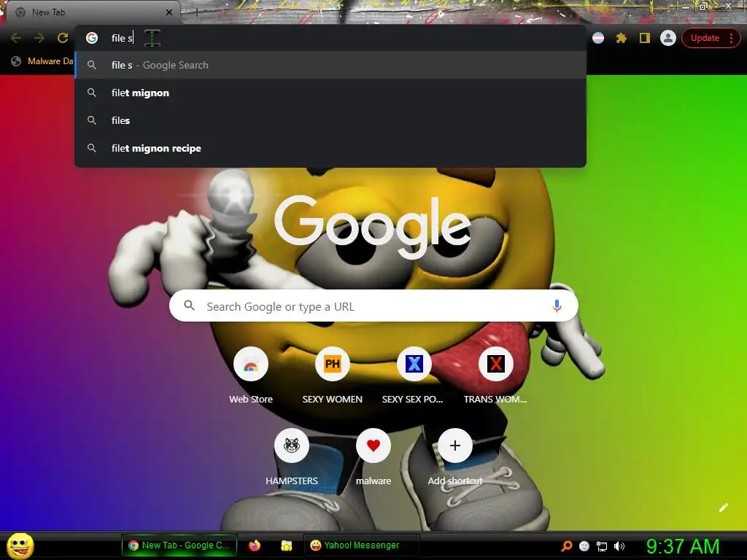Open Firefox from the taskbar
Viewport: 747px width, 560px height.
coord(255,545)
